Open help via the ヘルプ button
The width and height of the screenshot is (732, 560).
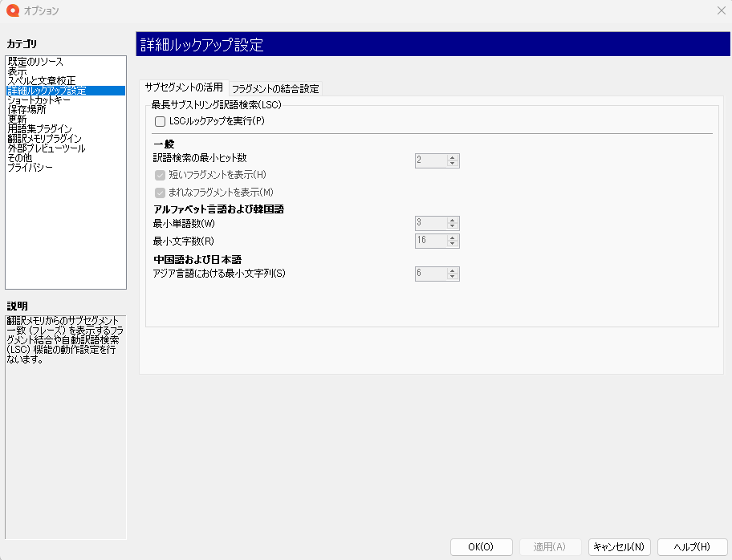(x=686, y=547)
